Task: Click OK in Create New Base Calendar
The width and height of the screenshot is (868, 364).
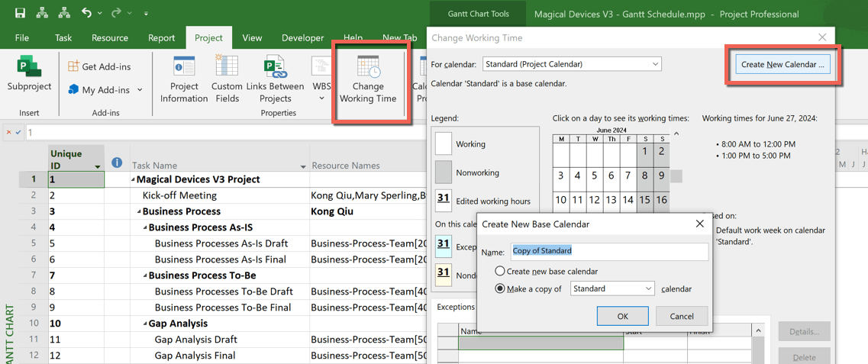Action: [x=623, y=317]
